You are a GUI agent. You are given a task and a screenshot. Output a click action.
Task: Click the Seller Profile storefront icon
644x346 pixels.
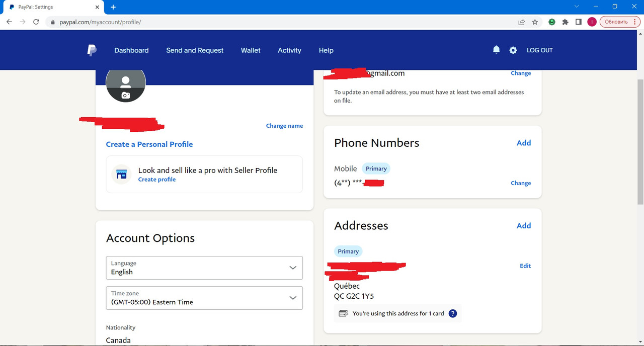tap(121, 175)
